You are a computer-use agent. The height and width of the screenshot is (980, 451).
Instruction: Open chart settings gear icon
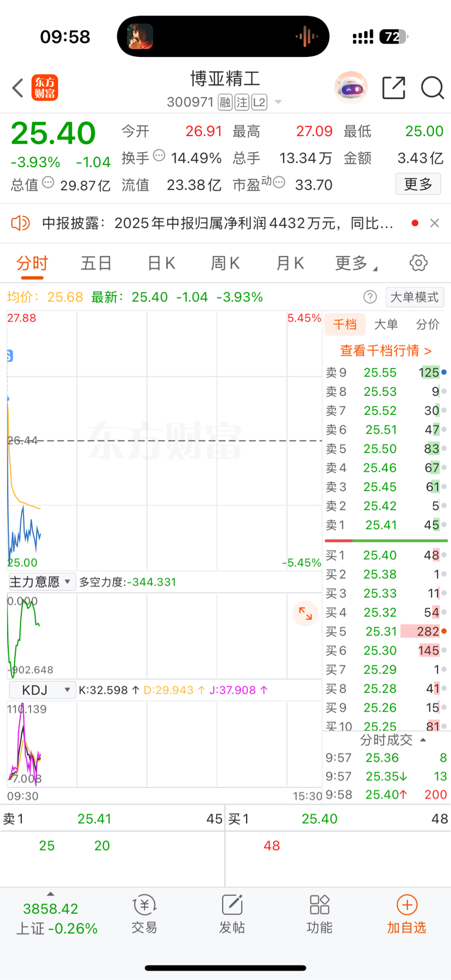(x=419, y=263)
